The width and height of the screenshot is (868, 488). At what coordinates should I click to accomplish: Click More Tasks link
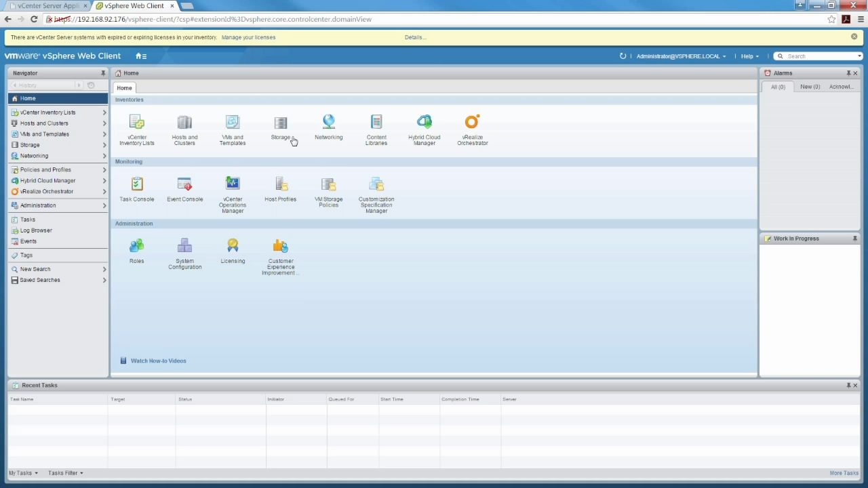coord(844,473)
